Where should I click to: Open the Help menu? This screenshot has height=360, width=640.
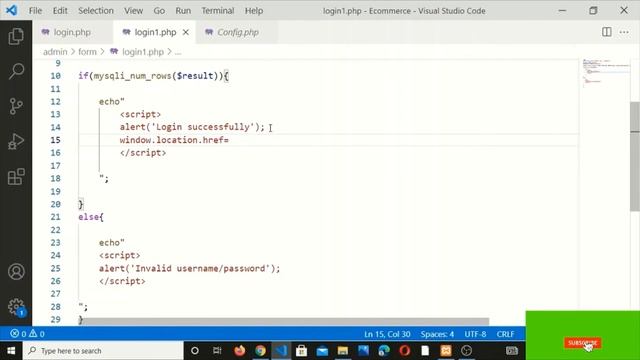(x=254, y=11)
